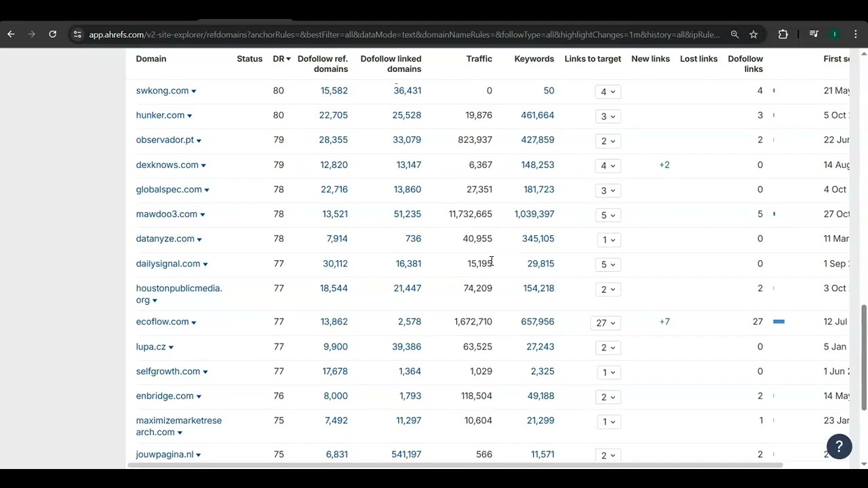Click dofollow ref. domains value 15,582
The image size is (868, 488).
pyautogui.click(x=334, y=91)
